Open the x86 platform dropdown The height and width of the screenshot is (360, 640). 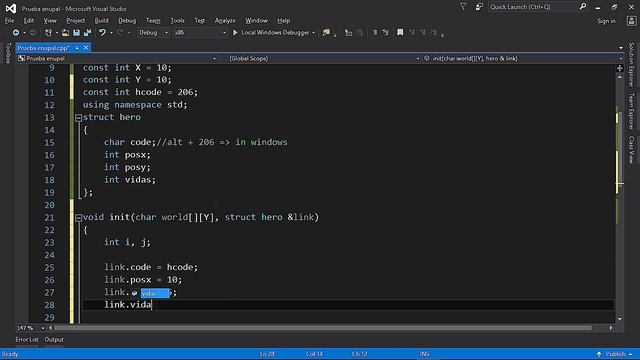[200, 33]
